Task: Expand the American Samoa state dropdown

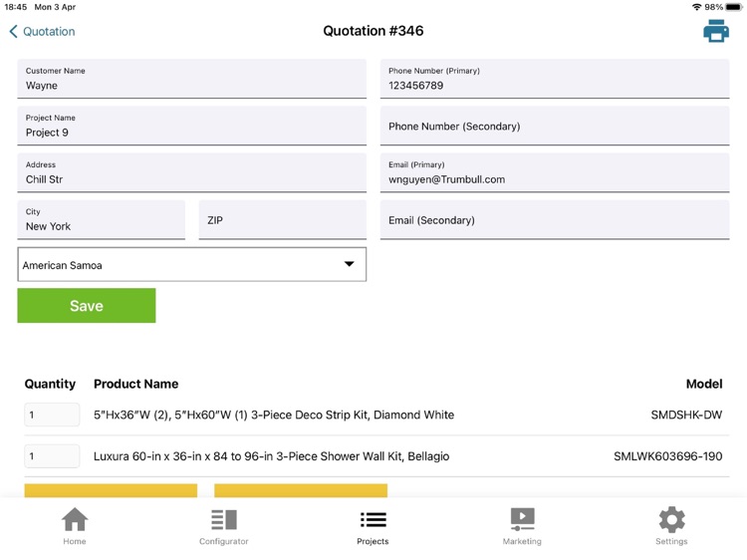Action: click(x=191, y=264)
